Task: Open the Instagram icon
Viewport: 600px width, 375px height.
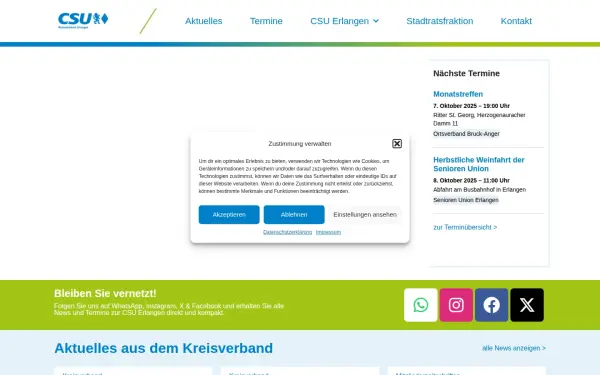Action: (456, 305)
